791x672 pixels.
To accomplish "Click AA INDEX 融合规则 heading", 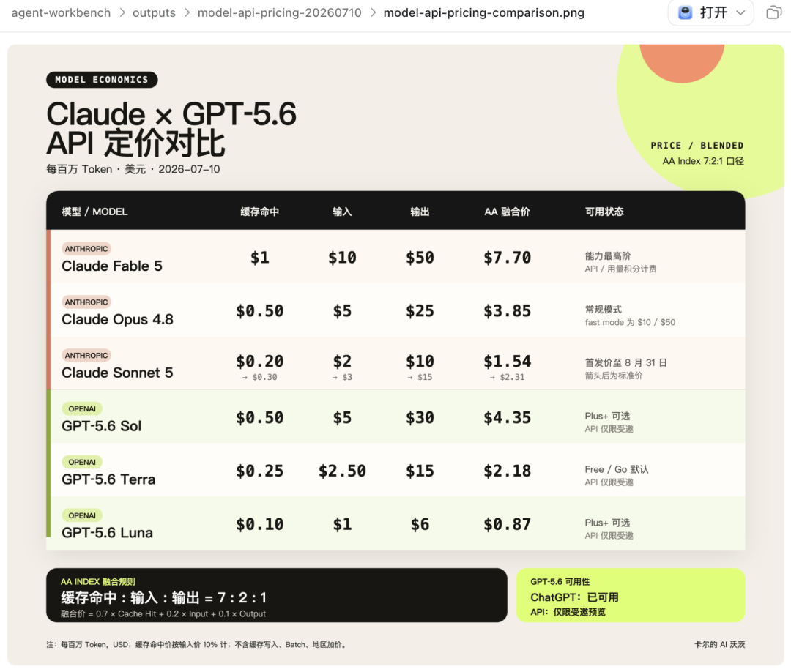I will pos(98,582).
